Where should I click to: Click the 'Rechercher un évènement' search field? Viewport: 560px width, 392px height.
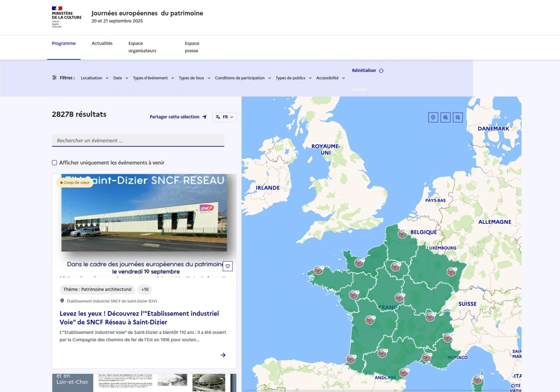[138, 140]
